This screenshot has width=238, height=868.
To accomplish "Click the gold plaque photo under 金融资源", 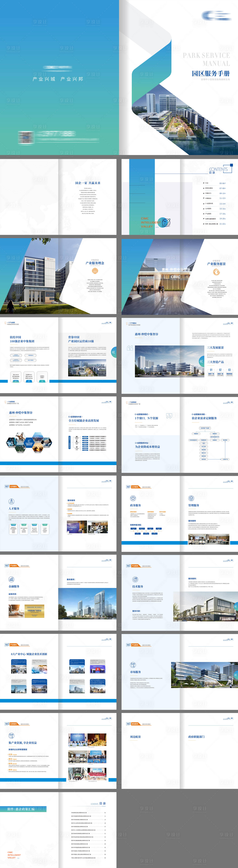I will pos(34,611).
